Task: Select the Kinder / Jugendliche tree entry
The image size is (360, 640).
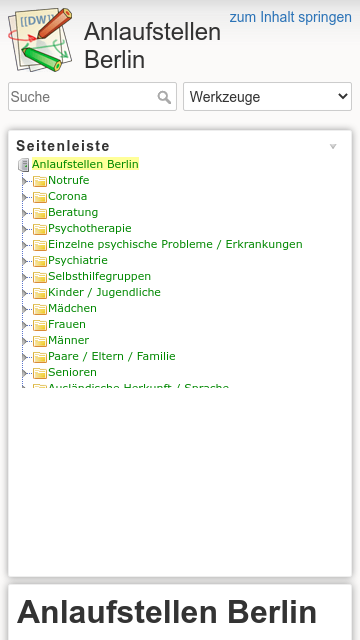Action: (x=104, y=292)
